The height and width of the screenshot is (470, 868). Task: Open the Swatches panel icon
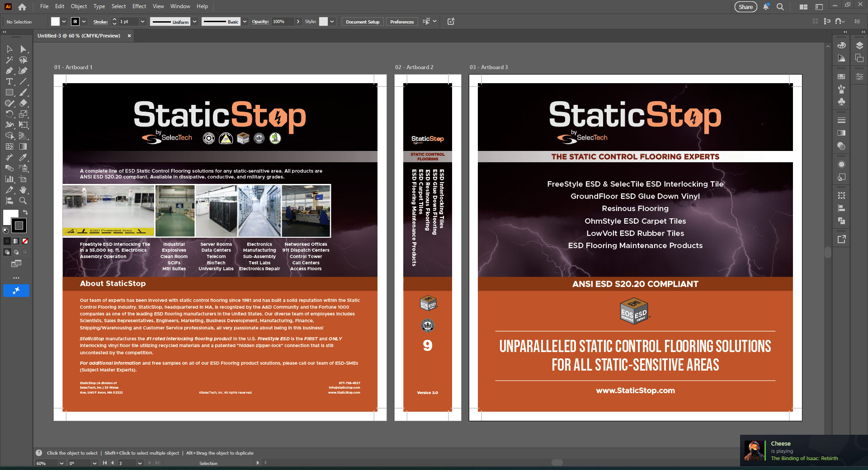click(841, 76)
